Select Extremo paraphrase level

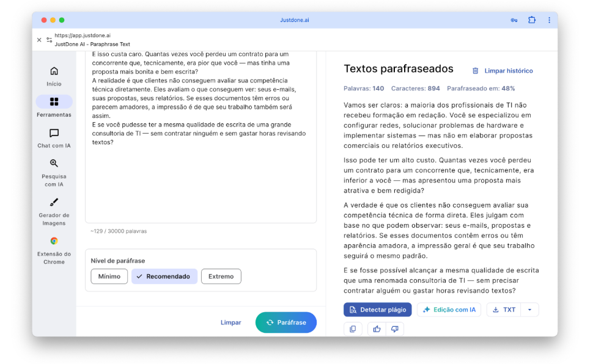tap(221, 276)
